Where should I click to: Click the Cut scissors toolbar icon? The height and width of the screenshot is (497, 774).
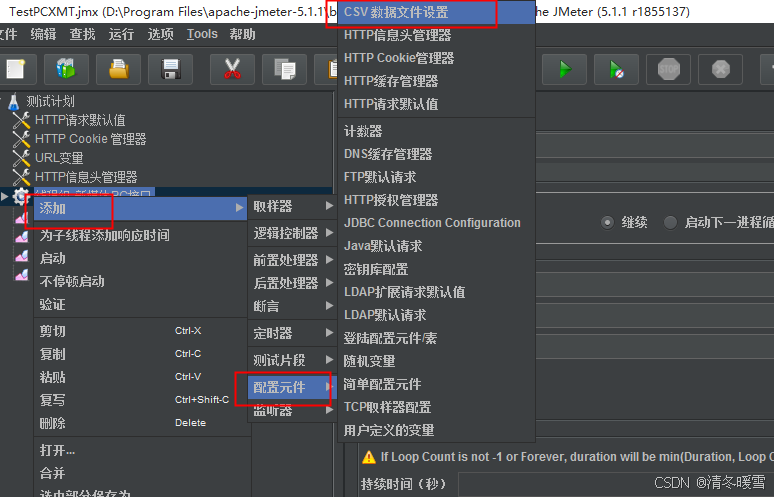point(232,70)
